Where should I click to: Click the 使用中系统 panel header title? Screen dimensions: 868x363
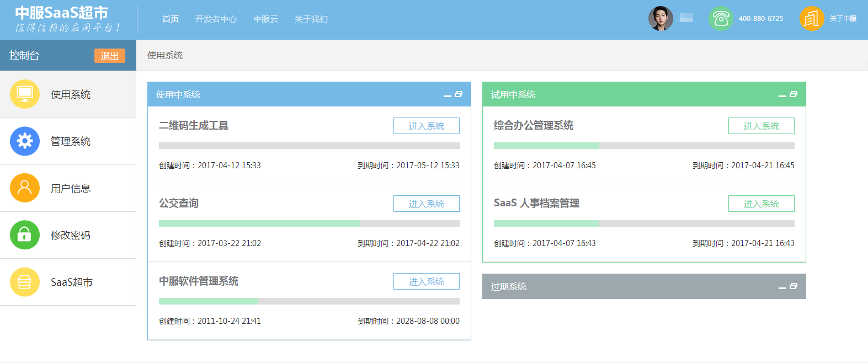178,94
